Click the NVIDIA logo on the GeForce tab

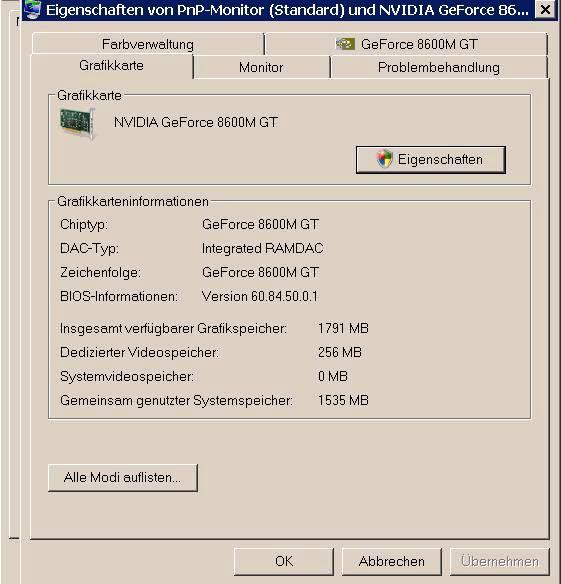tap(345, 44)
